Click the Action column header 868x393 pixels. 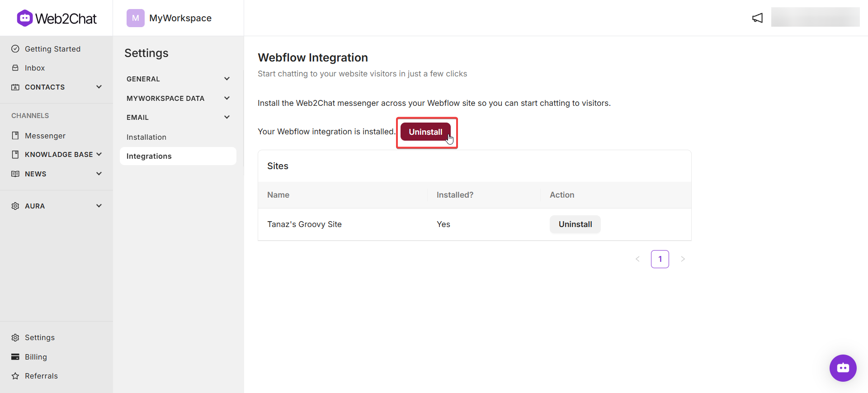pos(562,195)
